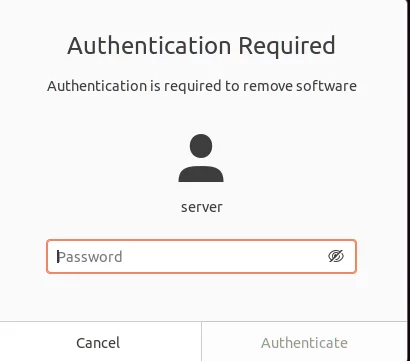Click the crossed-out eye show-password icon
The width and height of the screenshot is (410, 361).
336,256
